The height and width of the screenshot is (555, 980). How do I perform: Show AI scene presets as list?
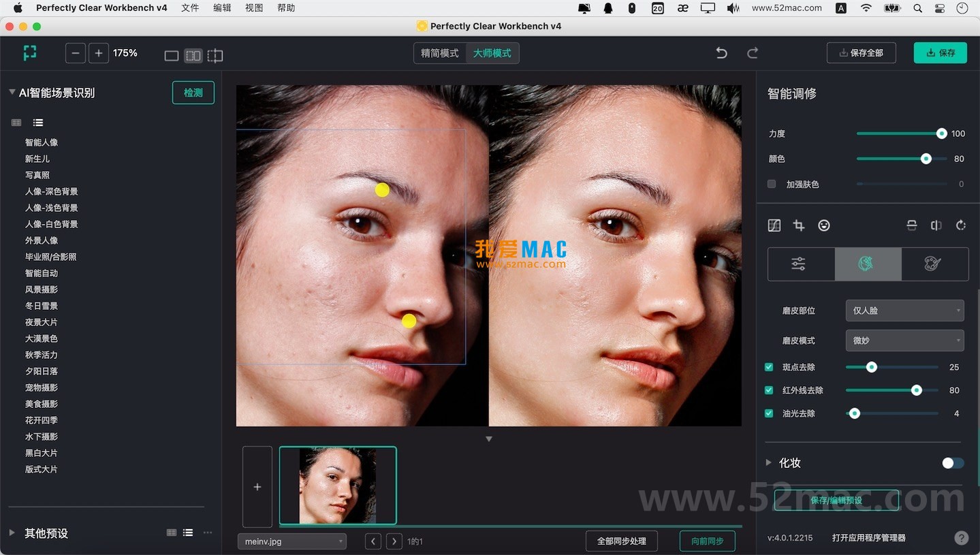point(38,123)
